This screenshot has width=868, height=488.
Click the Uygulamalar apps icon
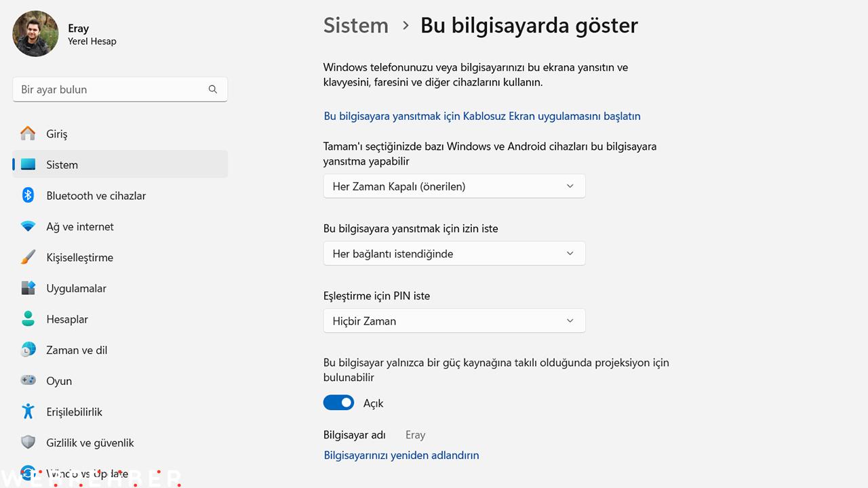tap(28, 288)
